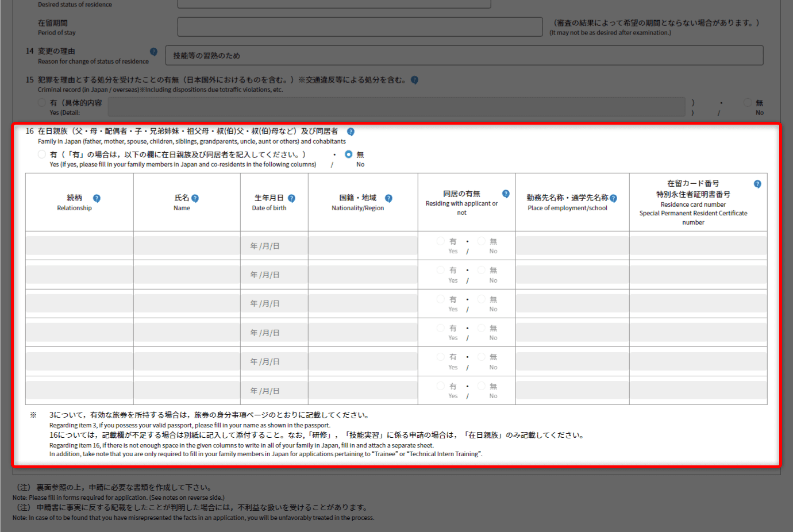Open help for Residing with applicant column

[x=506, y=194]
